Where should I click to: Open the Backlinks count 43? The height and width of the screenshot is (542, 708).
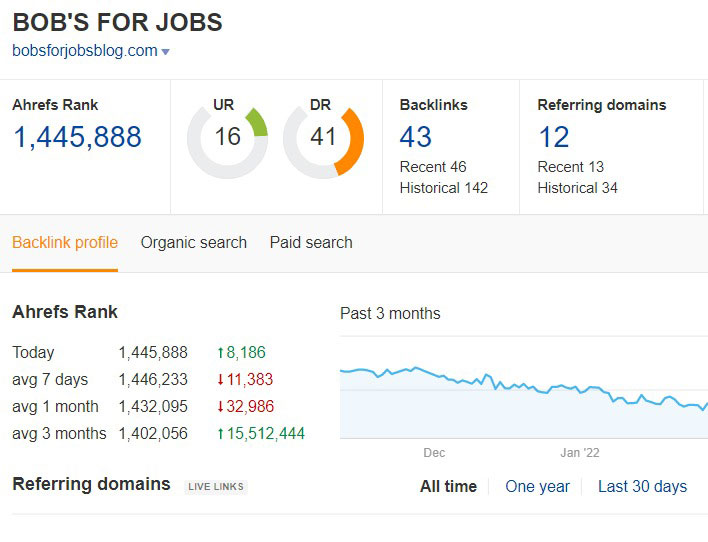415,136
